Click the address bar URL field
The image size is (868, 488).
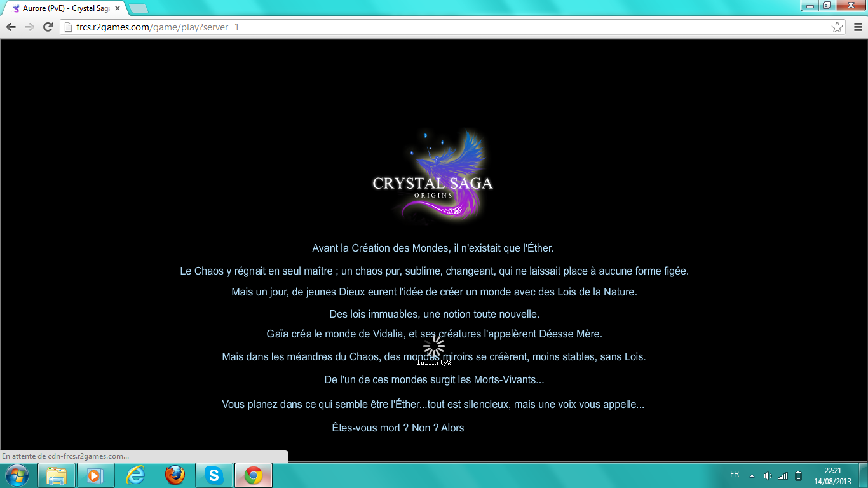445,27
